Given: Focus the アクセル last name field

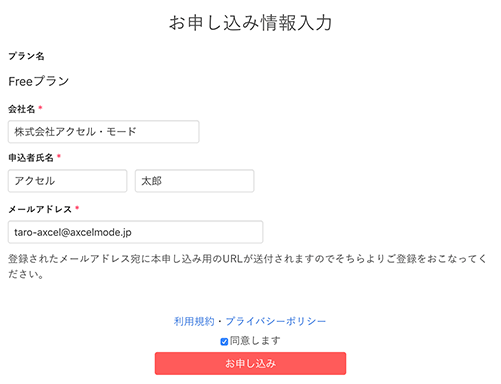Looking at the screenshot, I should click(67, 181).
